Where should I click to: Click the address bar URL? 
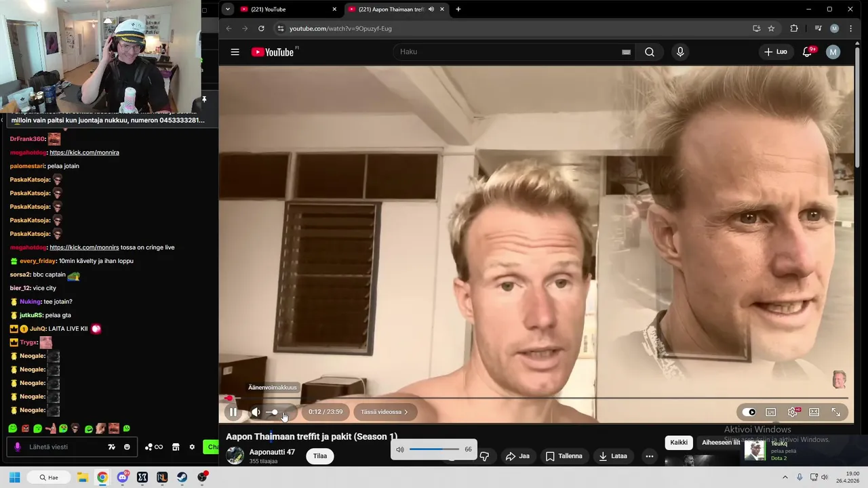tap(340, 28)
